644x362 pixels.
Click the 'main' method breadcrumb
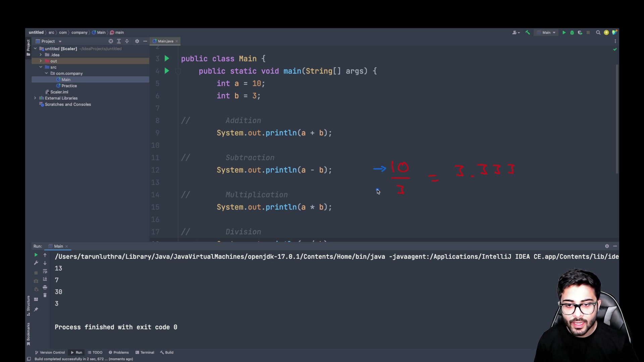[x=117, y=33]
